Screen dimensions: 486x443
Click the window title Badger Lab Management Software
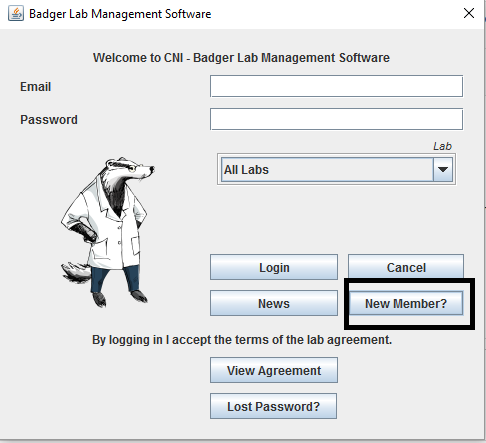[120, 14]
